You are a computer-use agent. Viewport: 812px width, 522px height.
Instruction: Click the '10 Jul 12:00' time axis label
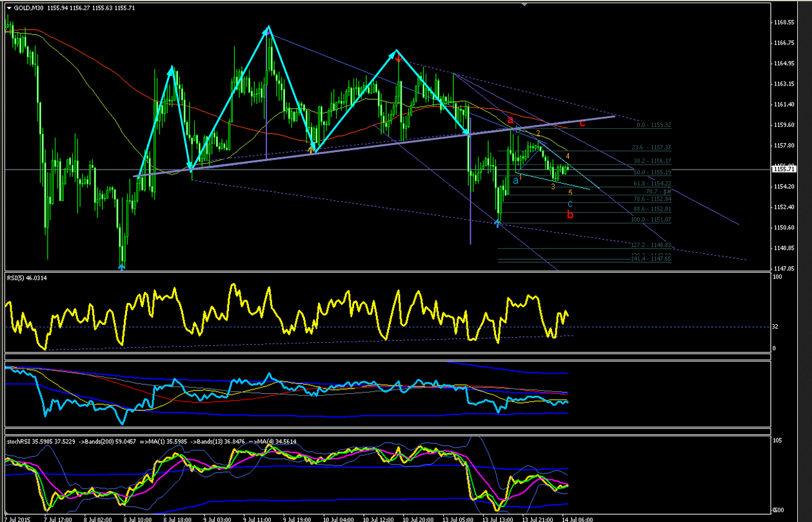[x=377, y=518]
